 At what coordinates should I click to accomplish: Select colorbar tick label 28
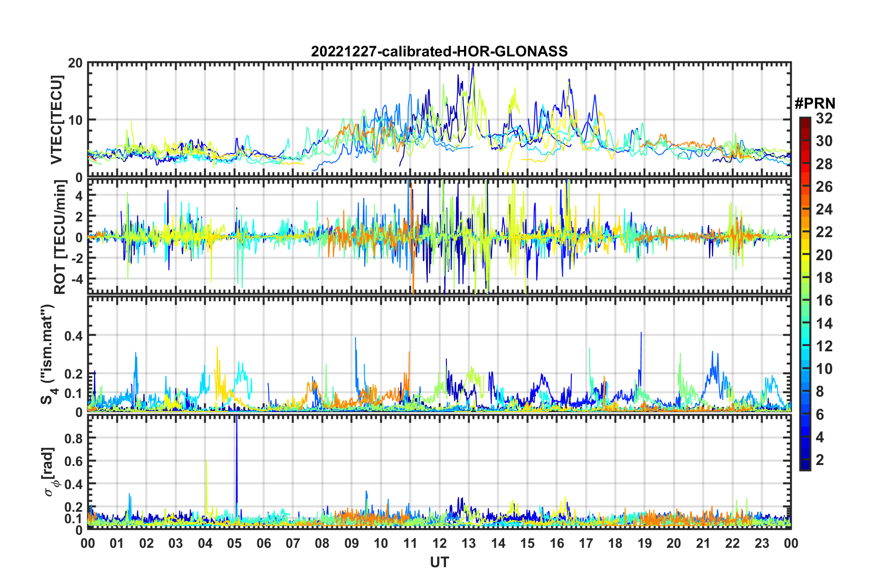824,164
